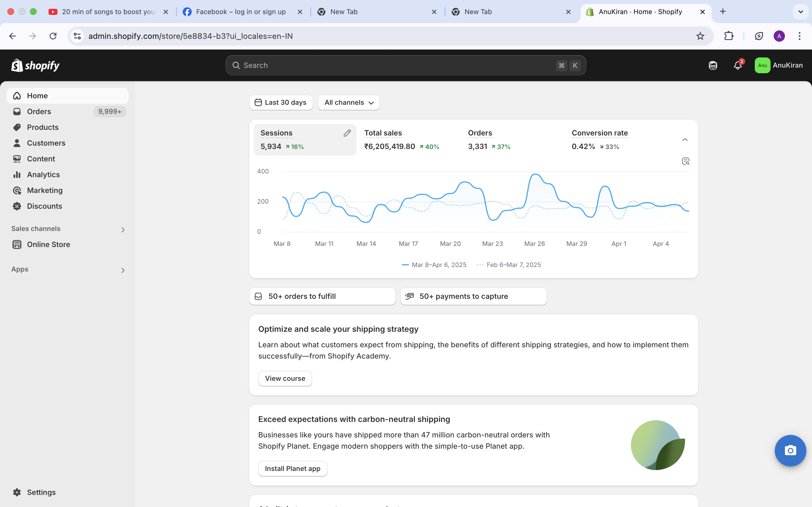Open the Discounts section

(45, 206)
